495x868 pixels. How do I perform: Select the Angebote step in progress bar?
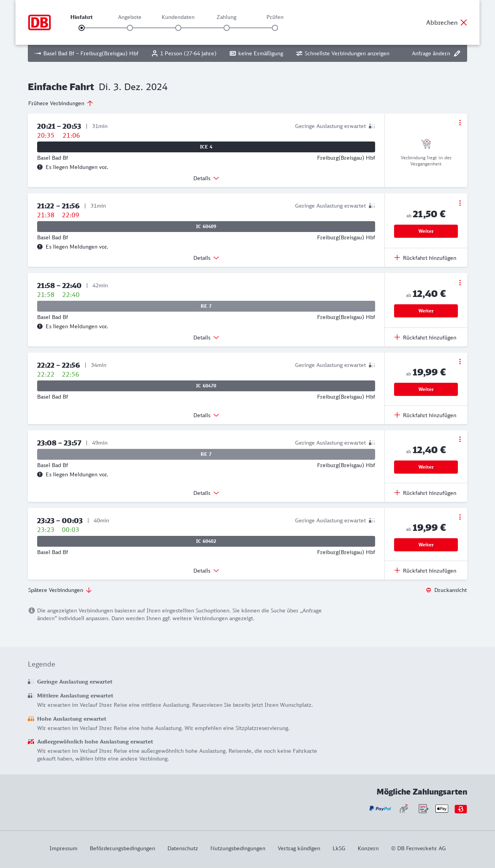click(x=130, y=28)
